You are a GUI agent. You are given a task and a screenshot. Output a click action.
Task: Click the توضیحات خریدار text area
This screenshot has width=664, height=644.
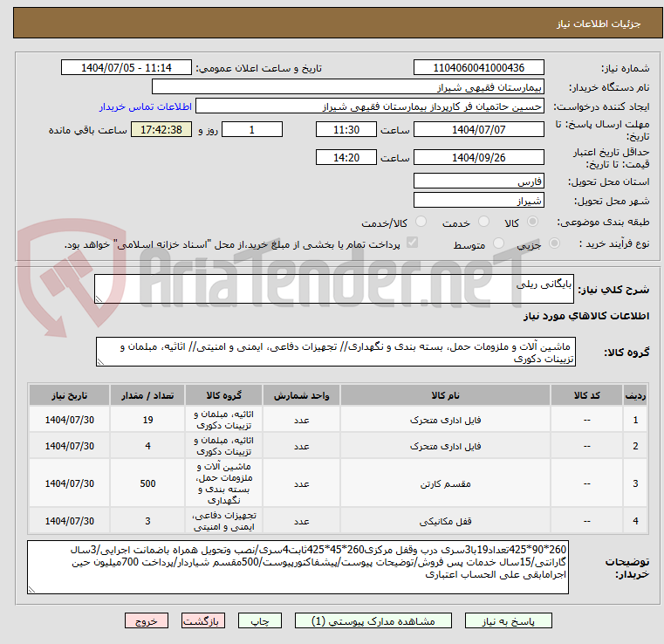(x=298, y=567)
